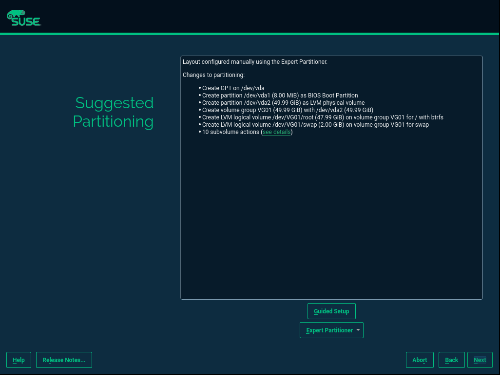Select the 'Create GPT on /dev/vda' line

tap(233, 88)
